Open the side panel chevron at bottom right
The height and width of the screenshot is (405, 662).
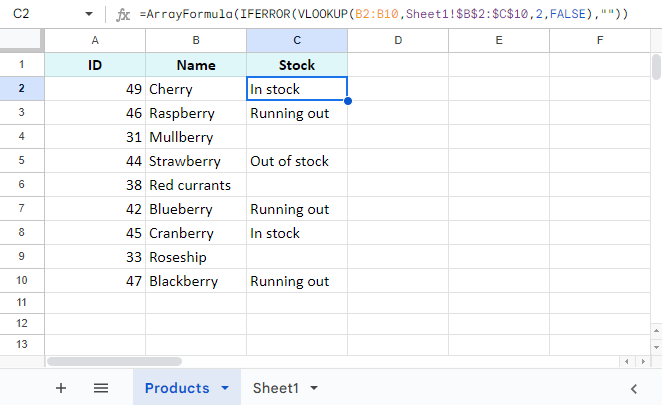click(x=634, y=389)
